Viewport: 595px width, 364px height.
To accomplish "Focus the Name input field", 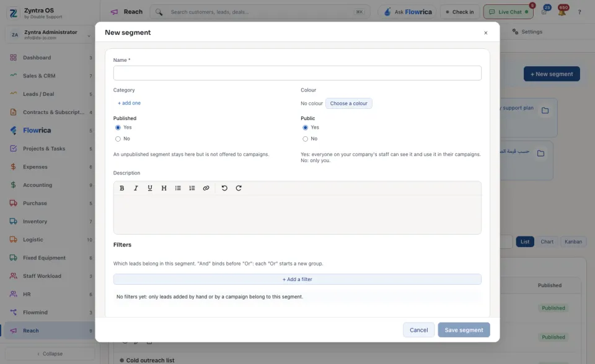I will tap(297, 73).
